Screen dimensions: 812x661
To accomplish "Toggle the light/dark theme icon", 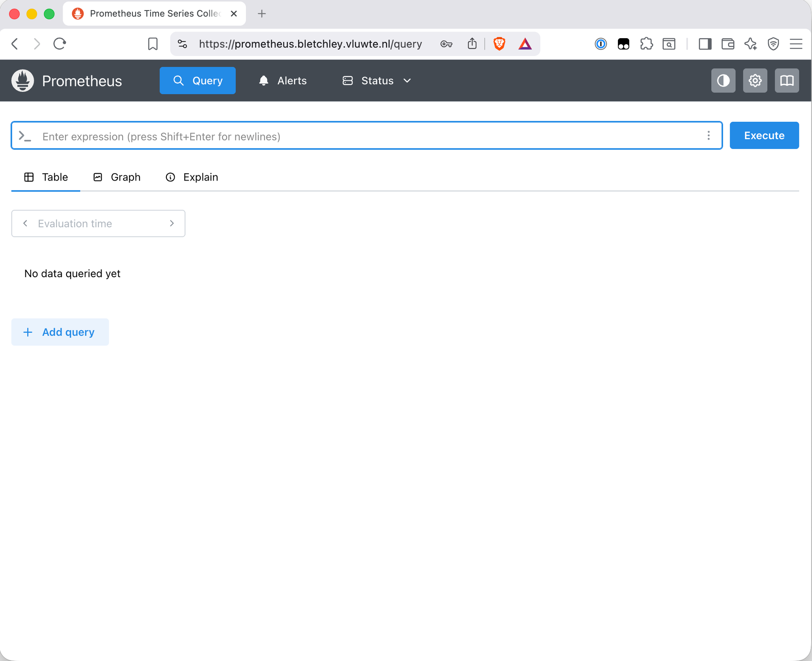I will point(723,80).
